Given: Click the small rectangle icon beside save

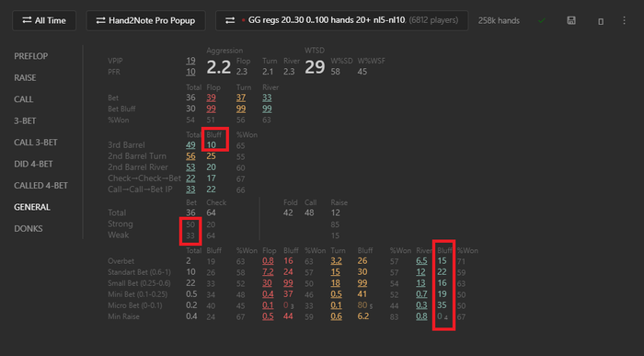Looking at the screenshot, I should (x=601, y=21).
